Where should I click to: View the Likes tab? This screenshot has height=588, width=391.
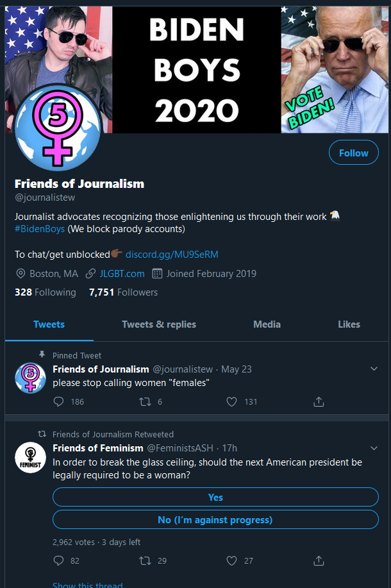coord(349,324)
